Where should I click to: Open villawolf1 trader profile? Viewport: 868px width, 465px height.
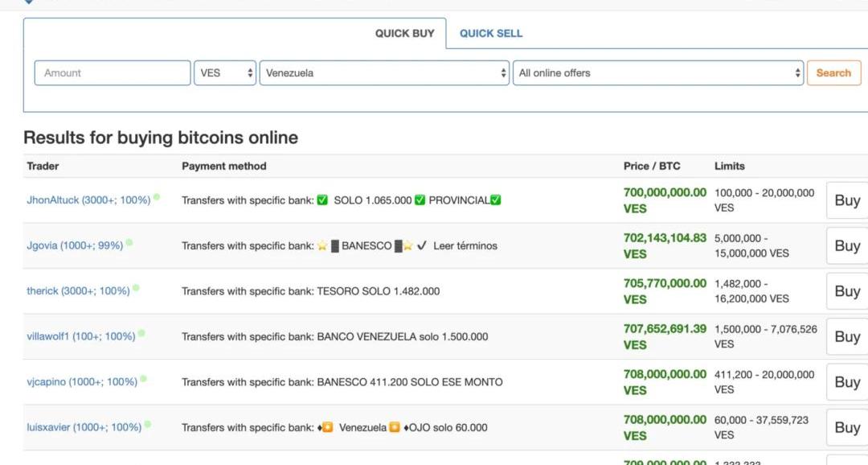[x=80, y=336]
